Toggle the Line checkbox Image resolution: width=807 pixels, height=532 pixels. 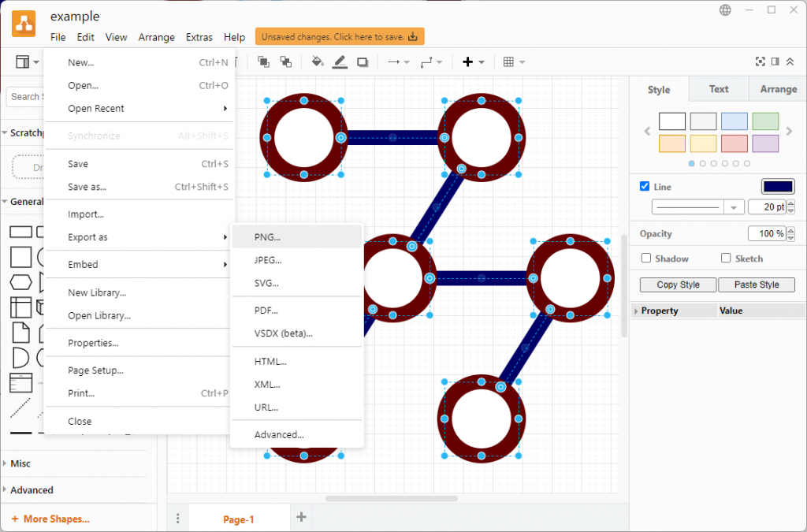tap(645, 186)
